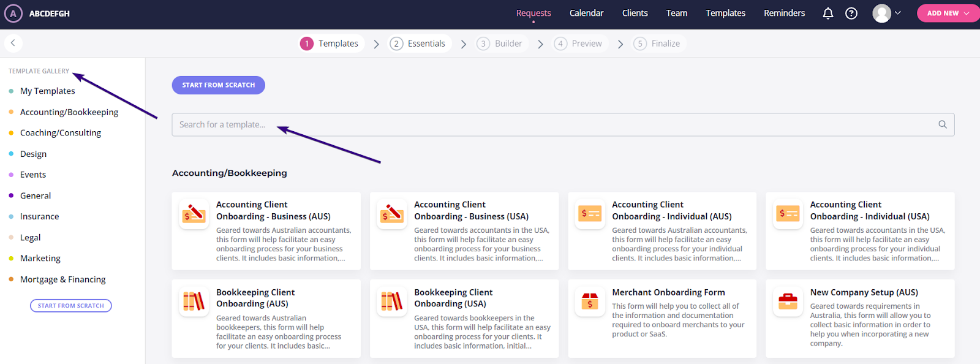This screenshot has height=364, width=980.
Task: Click the outlined START FROM SCRATCH sidebar button
Action: 71,306
